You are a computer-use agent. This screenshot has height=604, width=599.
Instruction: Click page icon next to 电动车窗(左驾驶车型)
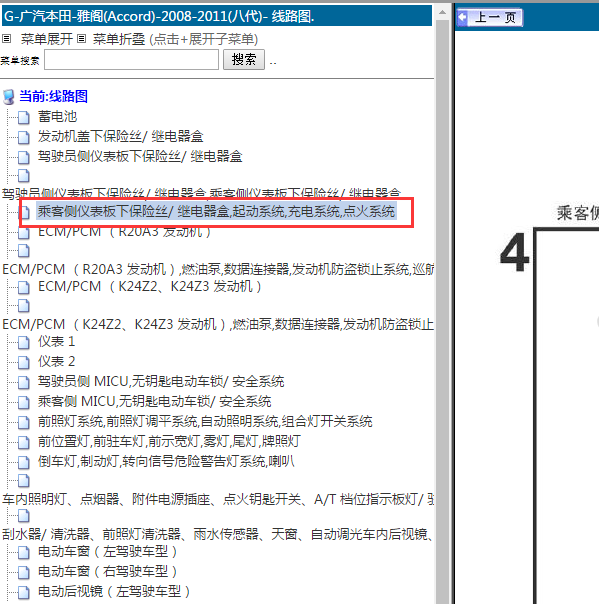pyautogui.click(x=23, y=553)
